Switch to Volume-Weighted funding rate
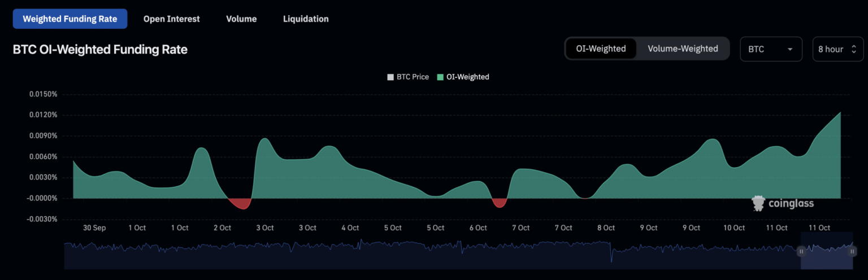The image size is (868, 280). tap(683, 49)
